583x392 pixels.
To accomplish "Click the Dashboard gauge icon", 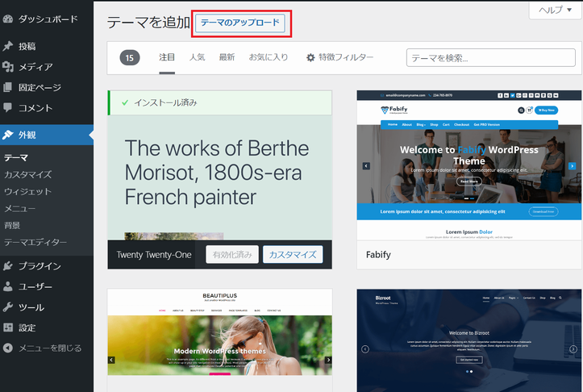I will (8, 19).
